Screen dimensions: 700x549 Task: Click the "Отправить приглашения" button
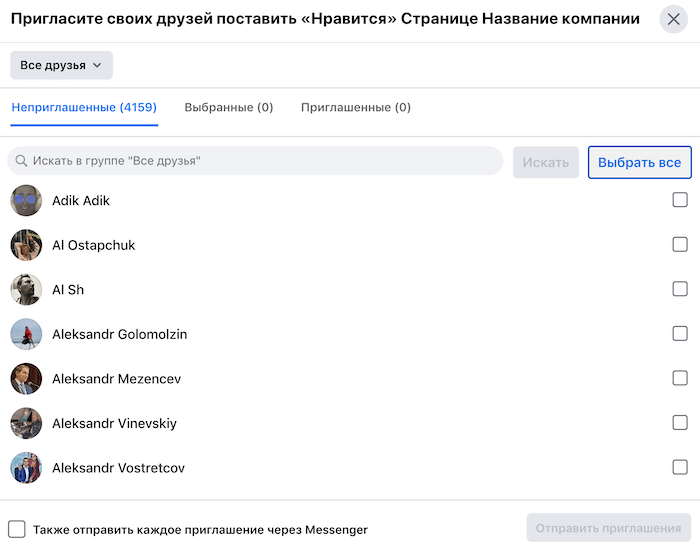pyautogui.click(x=608, y=528)
